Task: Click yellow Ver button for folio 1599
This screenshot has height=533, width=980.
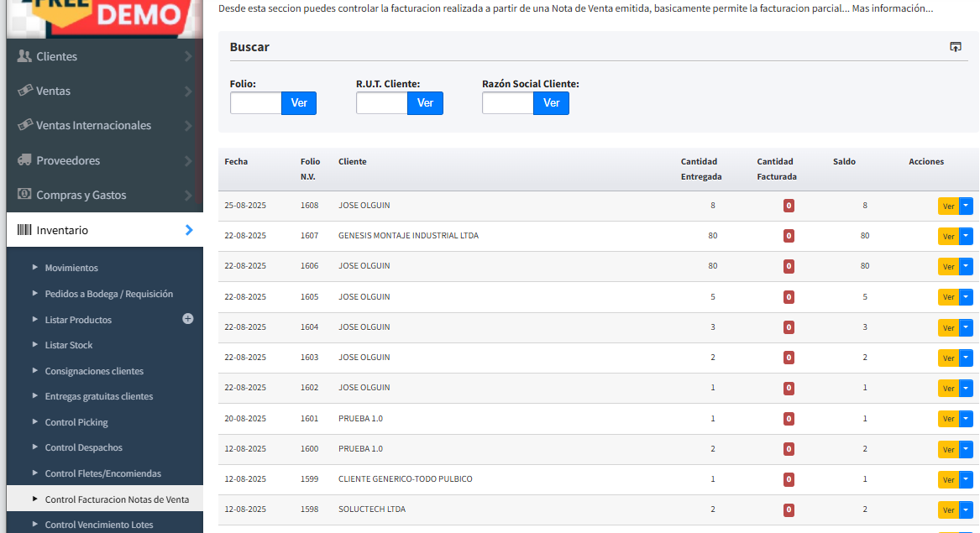Action: (x=949, y=480)
